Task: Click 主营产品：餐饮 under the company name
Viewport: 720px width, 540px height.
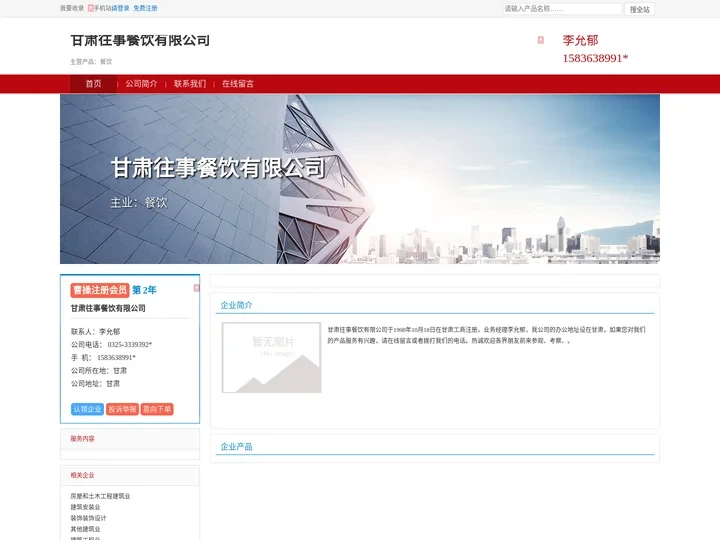Action: (91, 62)
